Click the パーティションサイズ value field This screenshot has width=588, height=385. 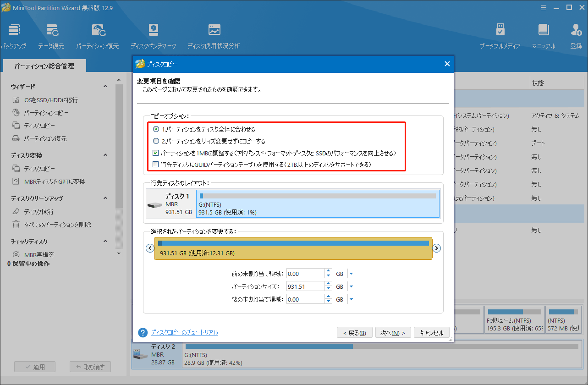coord(305,286)
